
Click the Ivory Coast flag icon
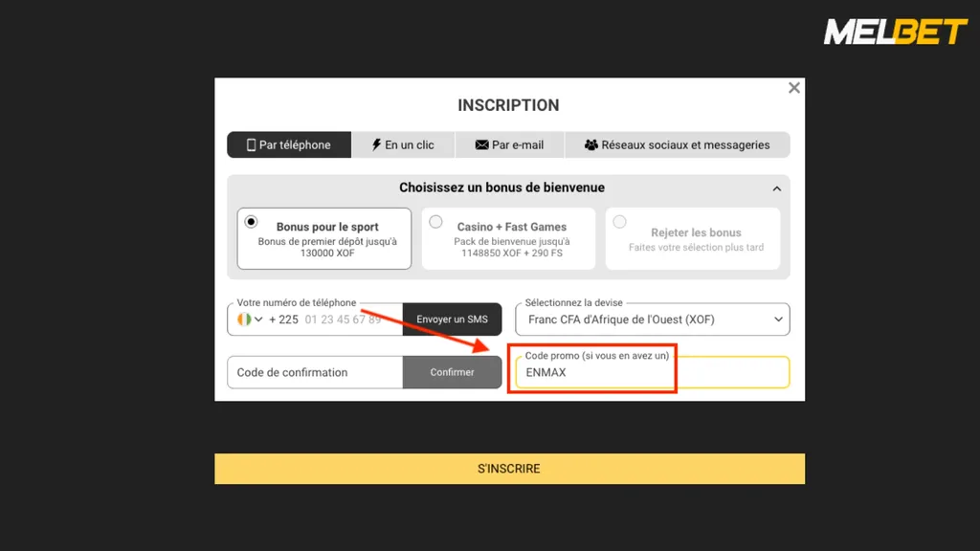242,319
